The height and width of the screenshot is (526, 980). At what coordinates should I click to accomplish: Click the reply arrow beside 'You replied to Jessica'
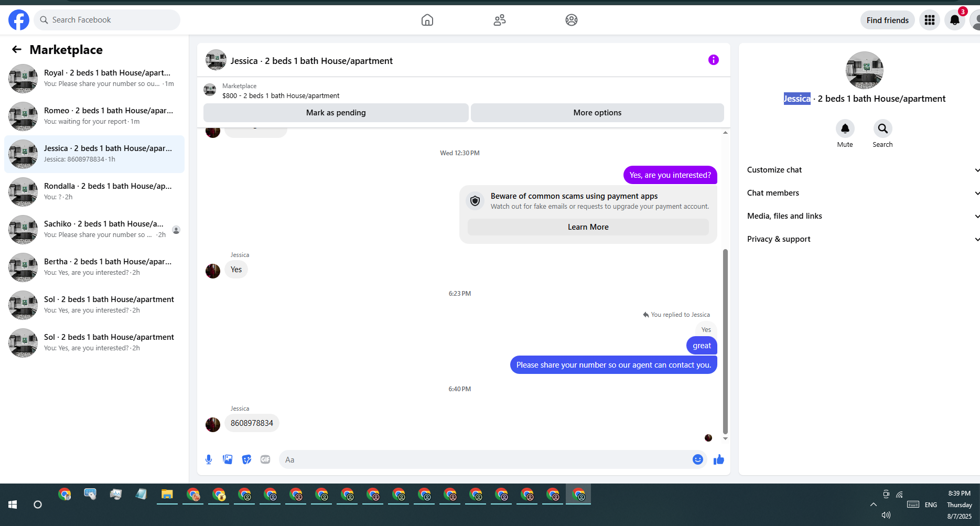(x=646, y=315)
